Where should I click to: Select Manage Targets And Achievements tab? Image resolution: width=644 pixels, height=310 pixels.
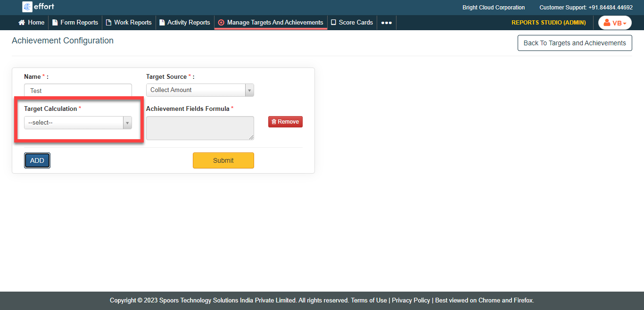271,22
